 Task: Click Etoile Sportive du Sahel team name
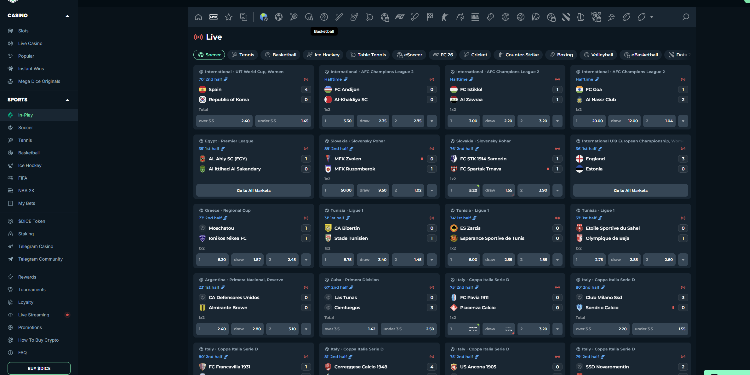click(x=613, y=228)
